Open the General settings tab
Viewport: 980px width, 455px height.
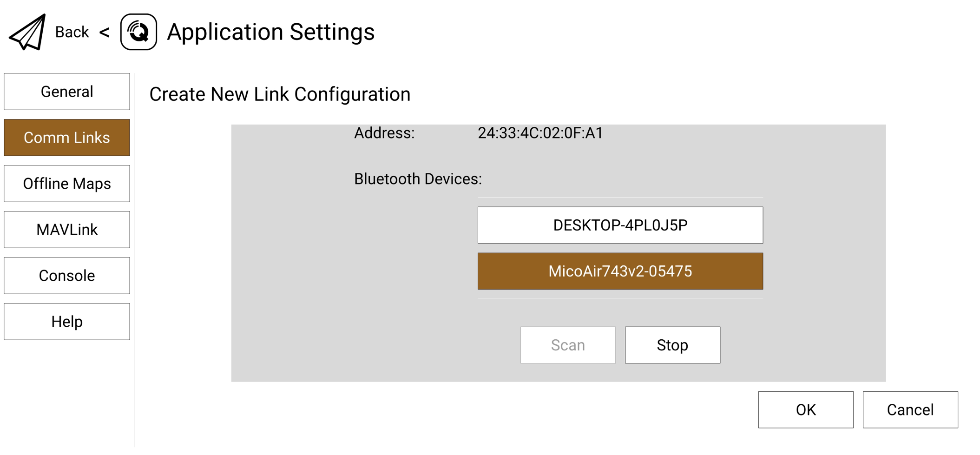point(67,92)
